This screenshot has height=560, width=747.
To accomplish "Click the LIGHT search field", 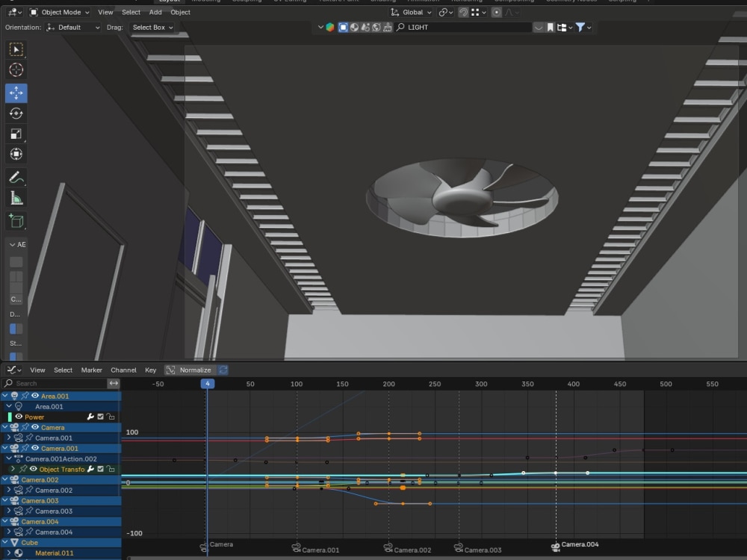I will [464, 28].
